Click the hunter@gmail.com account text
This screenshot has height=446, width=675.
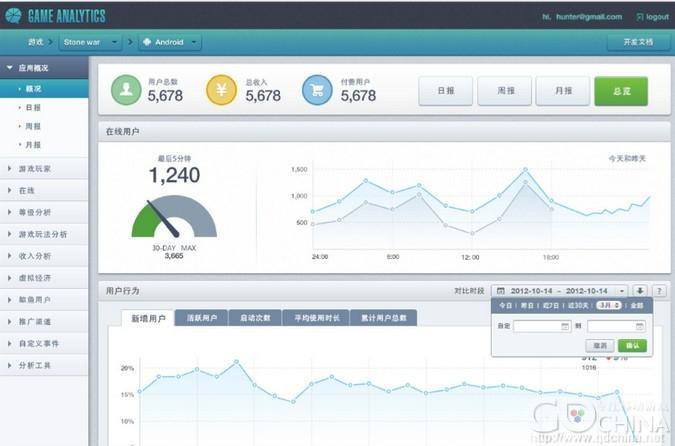click(589, 17)
